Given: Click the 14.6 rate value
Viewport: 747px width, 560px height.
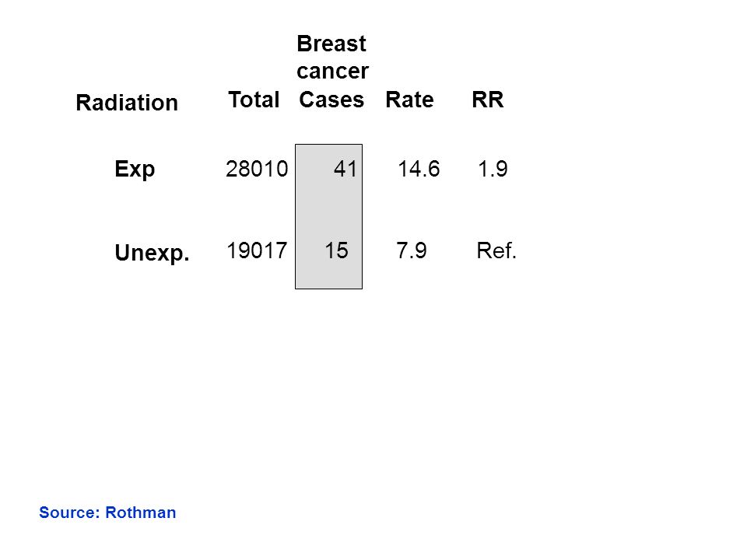Looking at the screenshot, I should coord(419,169).
